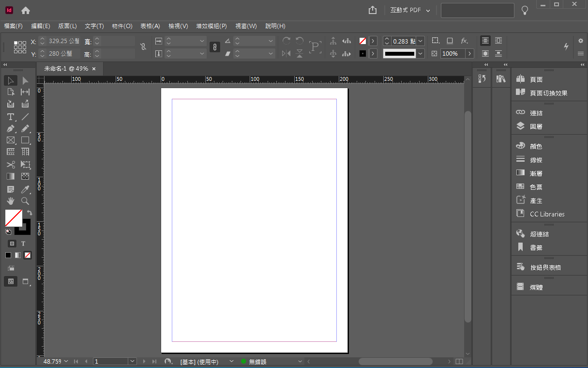Open the 檔案(F) menu

point(14,26)
